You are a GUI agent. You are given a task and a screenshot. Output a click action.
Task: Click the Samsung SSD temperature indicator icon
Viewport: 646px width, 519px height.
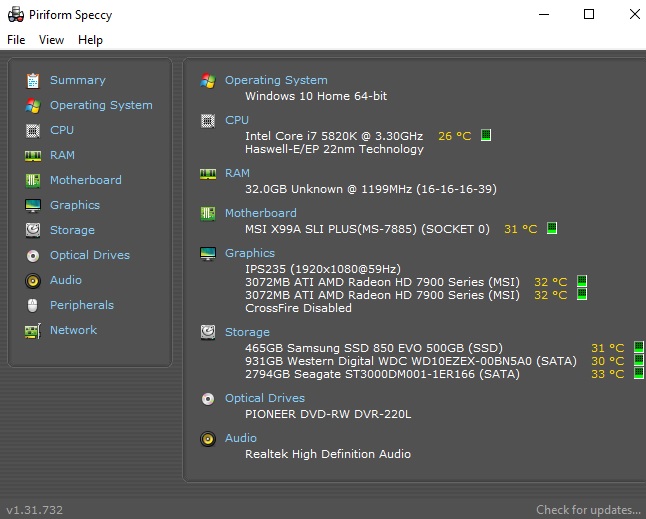click(x=639, y=347)
